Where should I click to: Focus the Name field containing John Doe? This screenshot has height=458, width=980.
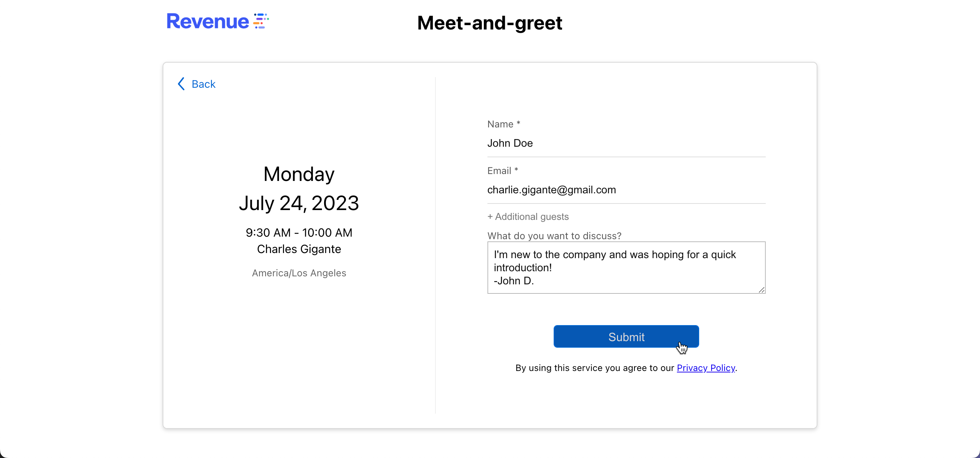pyautogui.click(x=626, y=143)
